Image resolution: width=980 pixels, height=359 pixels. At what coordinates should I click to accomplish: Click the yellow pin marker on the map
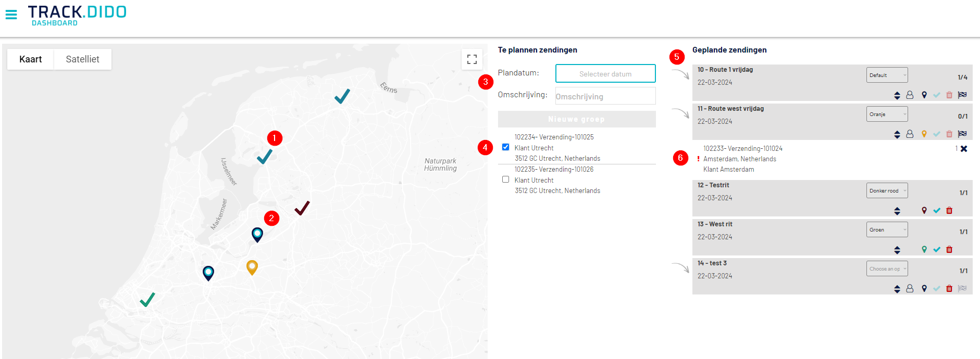click(x=252, y=267)
